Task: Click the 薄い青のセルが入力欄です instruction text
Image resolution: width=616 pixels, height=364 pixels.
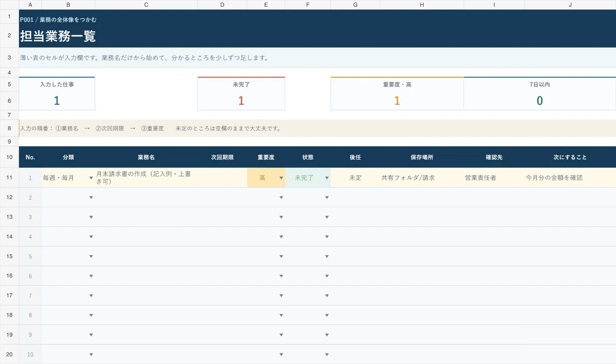Action: tap(144, 57)
